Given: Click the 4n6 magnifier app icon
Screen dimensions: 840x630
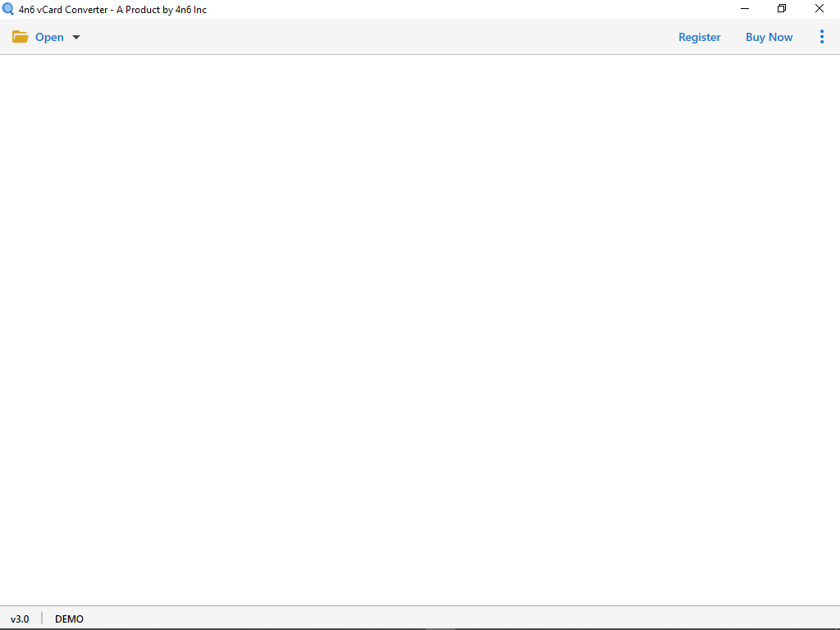Looking at the screenshot, I should (x=8, y=9).
